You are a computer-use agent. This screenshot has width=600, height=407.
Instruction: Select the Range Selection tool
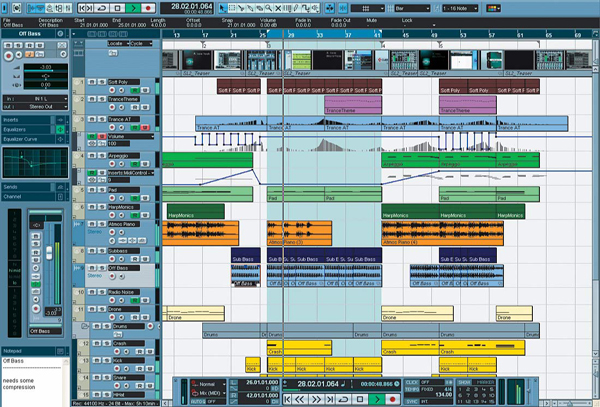coord(232,8)
